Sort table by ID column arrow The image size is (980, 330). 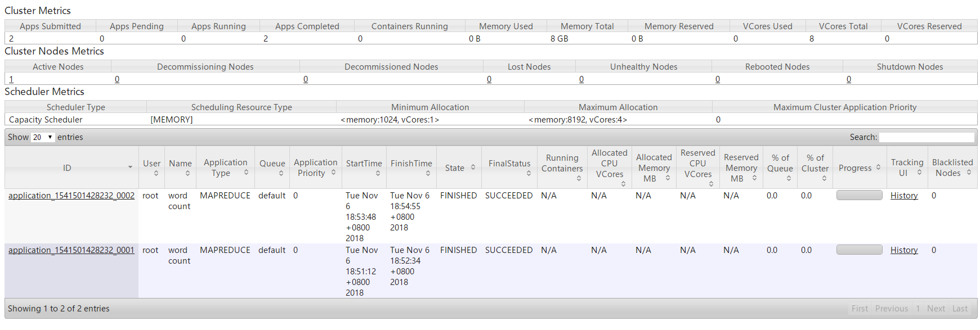pyautogui.click(x=130, y=168)
